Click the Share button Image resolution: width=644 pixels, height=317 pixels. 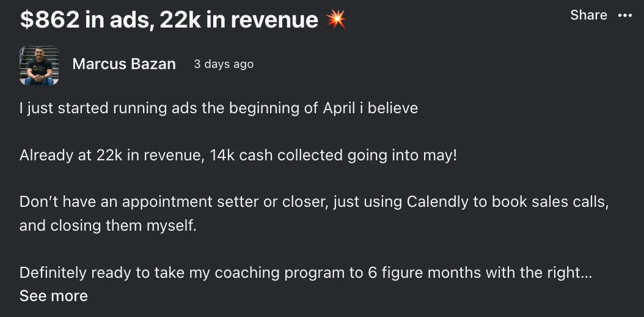[x=588, y=15]
